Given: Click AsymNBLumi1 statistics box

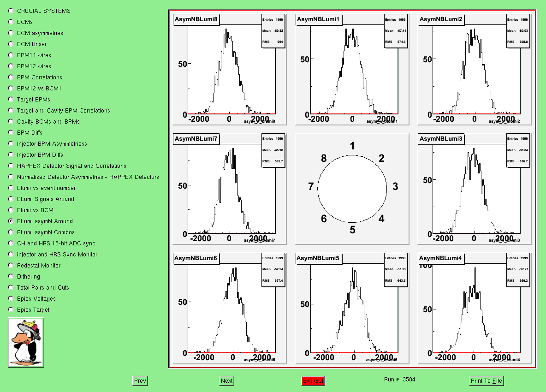Looking at the screenshot, I should [x=396, y=31].
